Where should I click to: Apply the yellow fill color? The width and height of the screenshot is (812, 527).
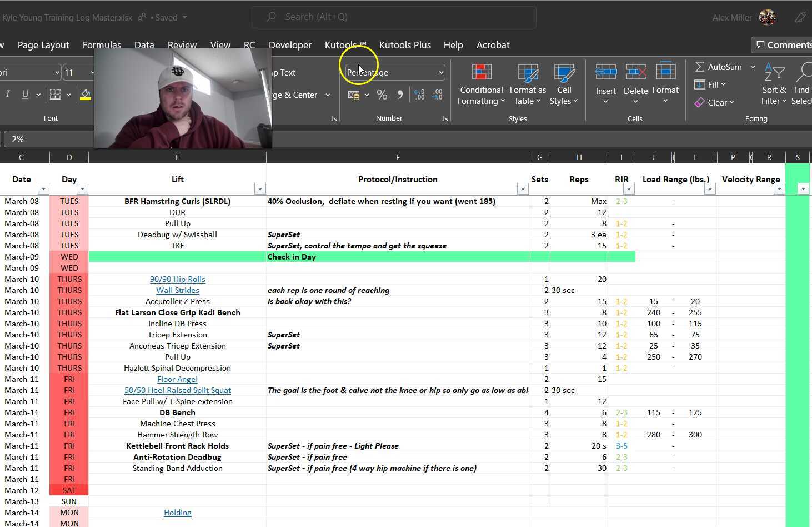[x=86, y=95]
